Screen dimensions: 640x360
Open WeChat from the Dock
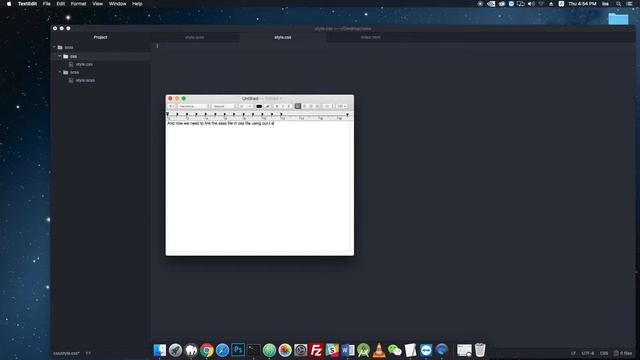pyautogui.click(x=395, y=350)
